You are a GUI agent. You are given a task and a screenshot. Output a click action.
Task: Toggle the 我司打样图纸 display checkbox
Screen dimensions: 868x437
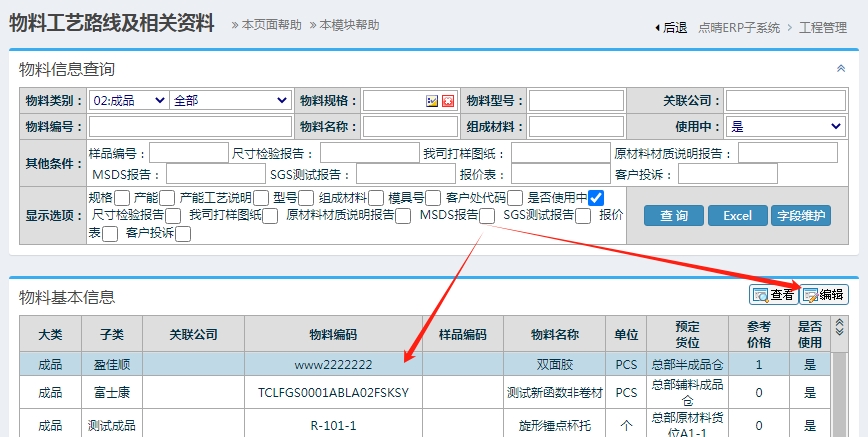(270, 216)
